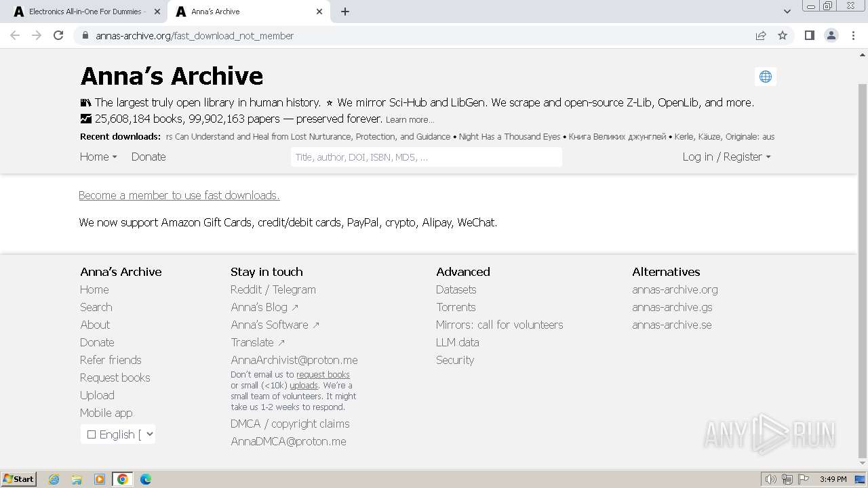
Task: Open the Telegram link
Action: click(x=294, y=289)
